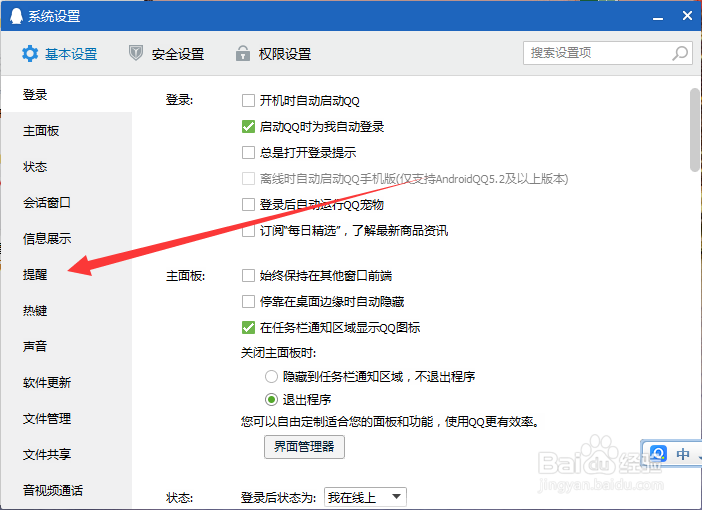
Task: Close the 系统设置 window
Action: (x=687, y=16)
